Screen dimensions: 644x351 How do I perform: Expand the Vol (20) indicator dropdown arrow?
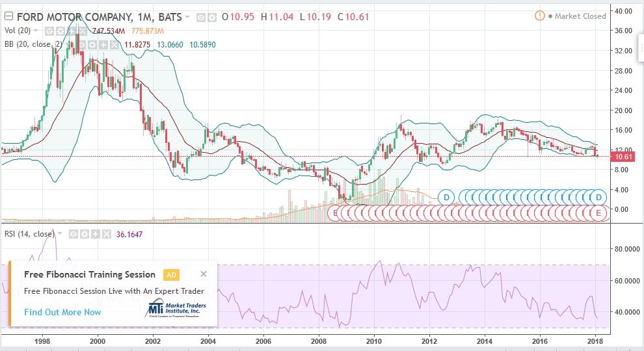(x=36, y=31)
